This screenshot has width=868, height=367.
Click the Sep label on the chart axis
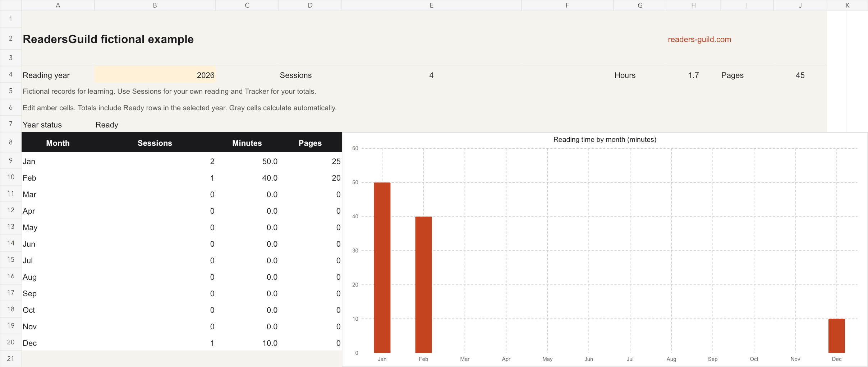click(713, 359)
